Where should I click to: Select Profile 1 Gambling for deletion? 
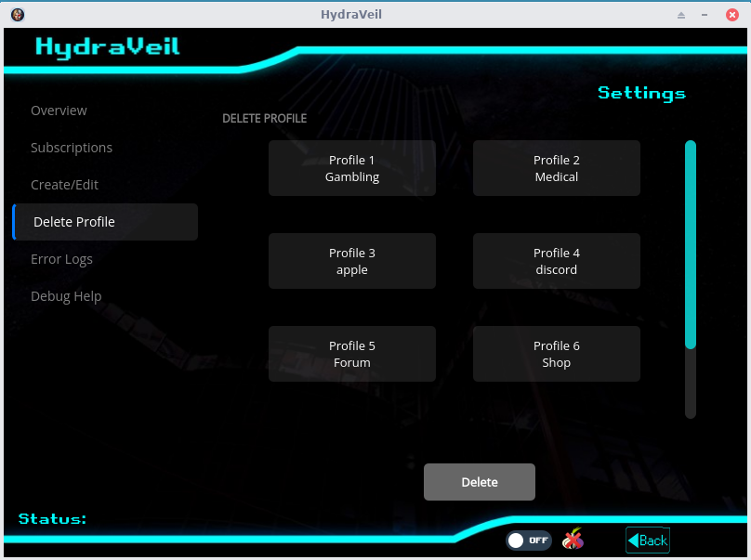(x=352, y=168)
